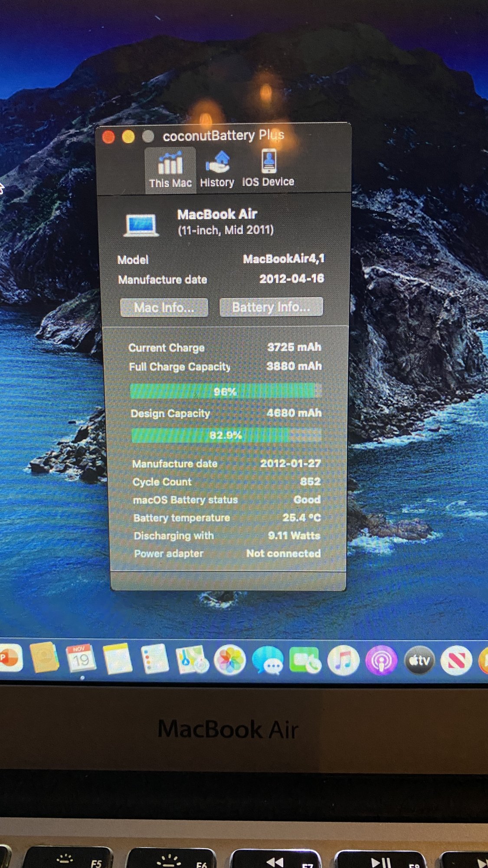Select the Good battery status value

[x=307, y=500]
